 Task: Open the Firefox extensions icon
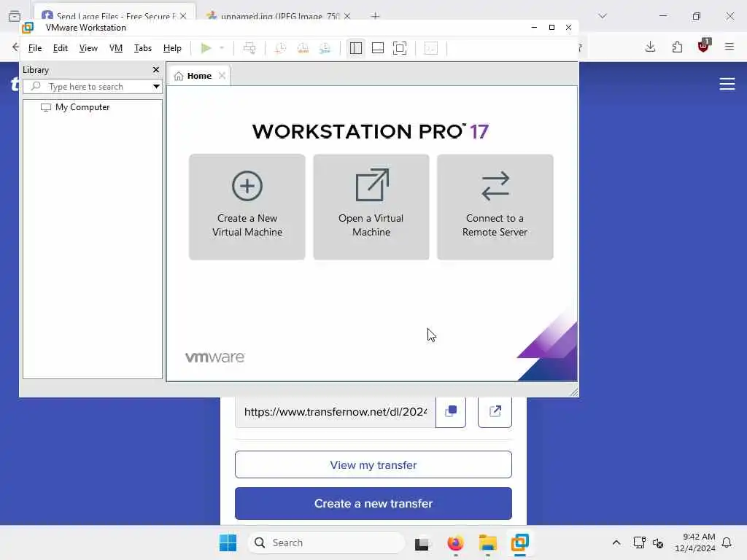point(677,47)
